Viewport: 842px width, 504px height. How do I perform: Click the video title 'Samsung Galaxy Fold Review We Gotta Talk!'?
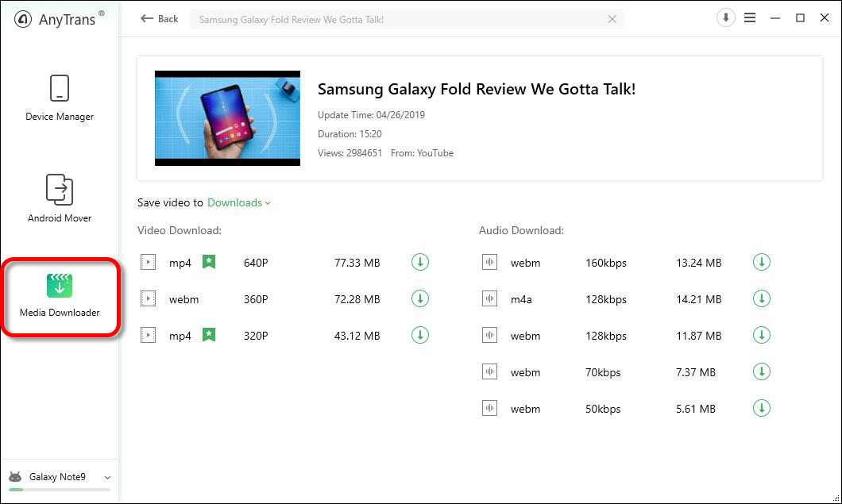[x=477, y=89]
